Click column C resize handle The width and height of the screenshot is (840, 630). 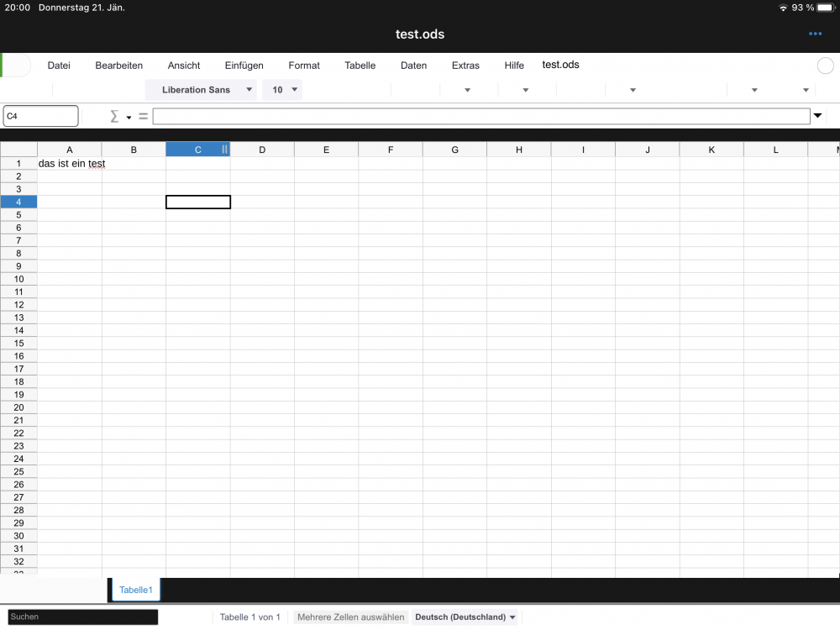224,150
